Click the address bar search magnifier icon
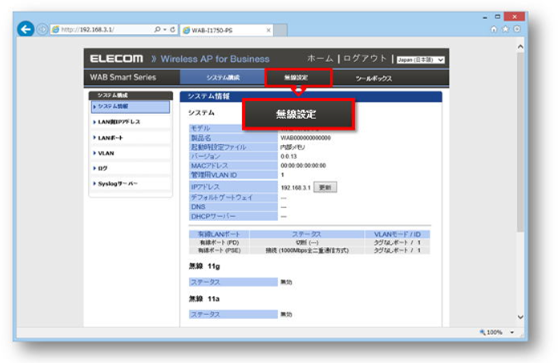The height and width of the screenshot is (363, 558). [x=157, y=29]
